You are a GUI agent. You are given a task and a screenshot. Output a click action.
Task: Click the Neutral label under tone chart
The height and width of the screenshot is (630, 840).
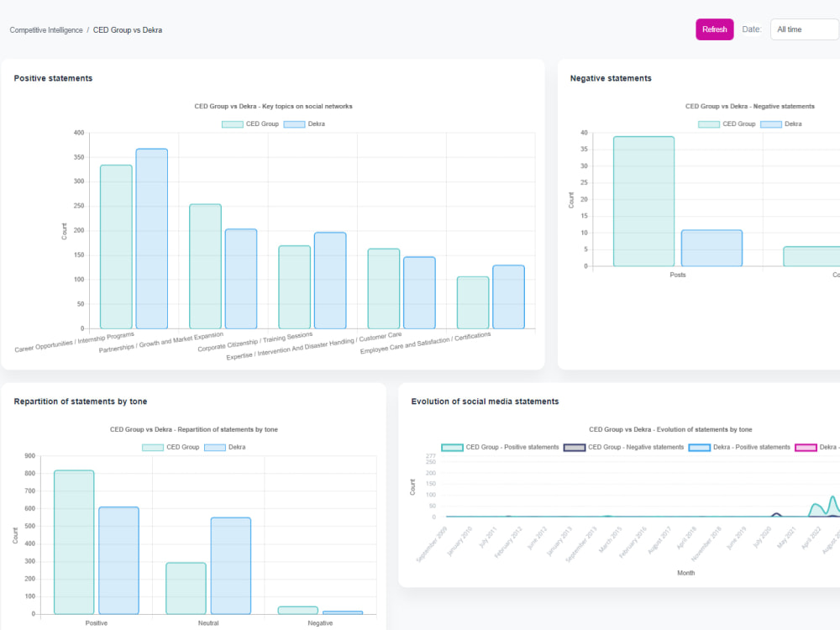208,623
